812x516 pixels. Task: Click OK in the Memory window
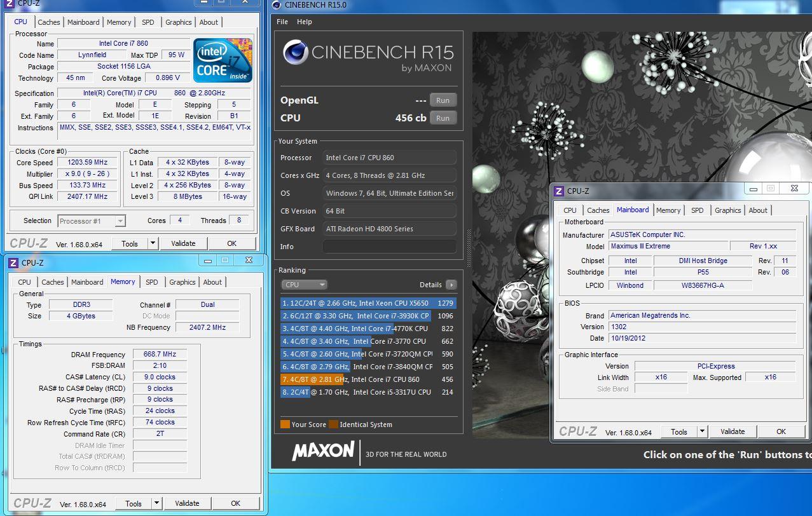pos(236,503)
